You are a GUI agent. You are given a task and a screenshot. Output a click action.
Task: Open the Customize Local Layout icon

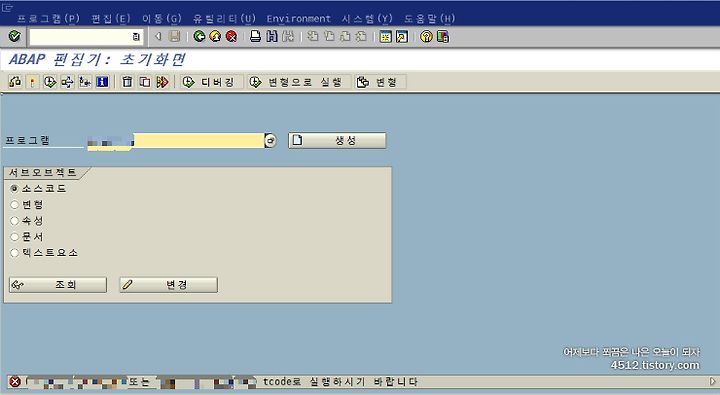(443, 36)
